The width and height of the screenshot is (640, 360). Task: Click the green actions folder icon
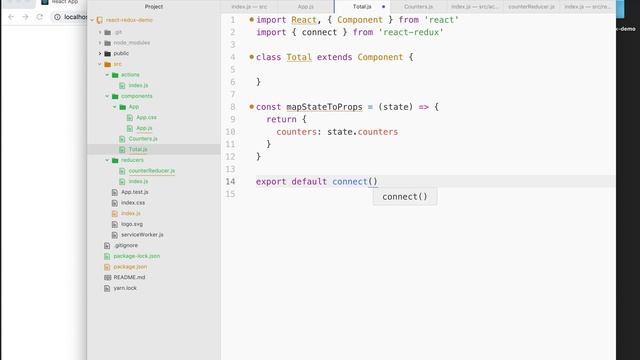click(115, 75)
